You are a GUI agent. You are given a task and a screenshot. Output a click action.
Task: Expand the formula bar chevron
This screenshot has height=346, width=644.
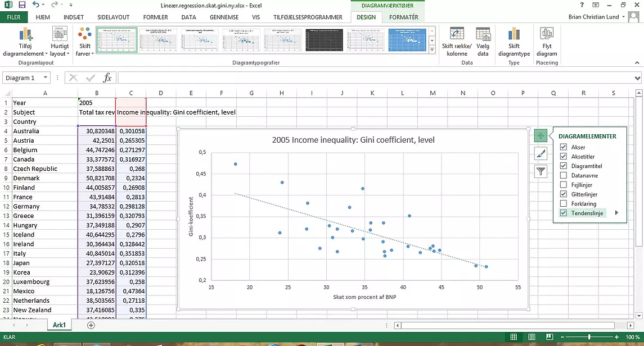coord(637,78)
